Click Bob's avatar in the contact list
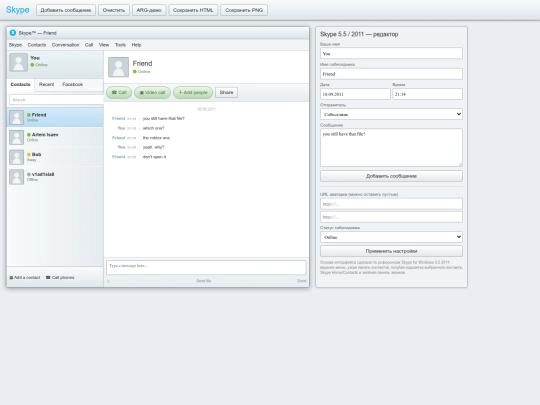The width and height of the screenshot is (540, 405). tap(16, 157)
